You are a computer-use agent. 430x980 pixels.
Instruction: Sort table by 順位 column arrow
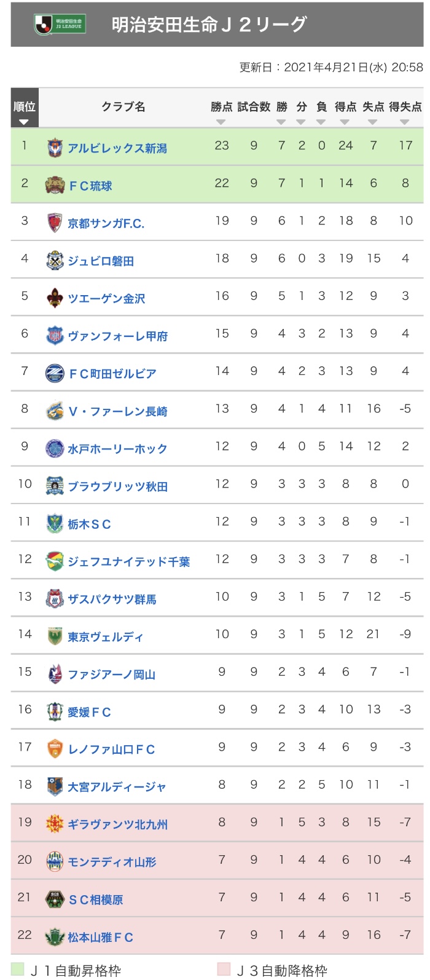[x=24, y=122]
